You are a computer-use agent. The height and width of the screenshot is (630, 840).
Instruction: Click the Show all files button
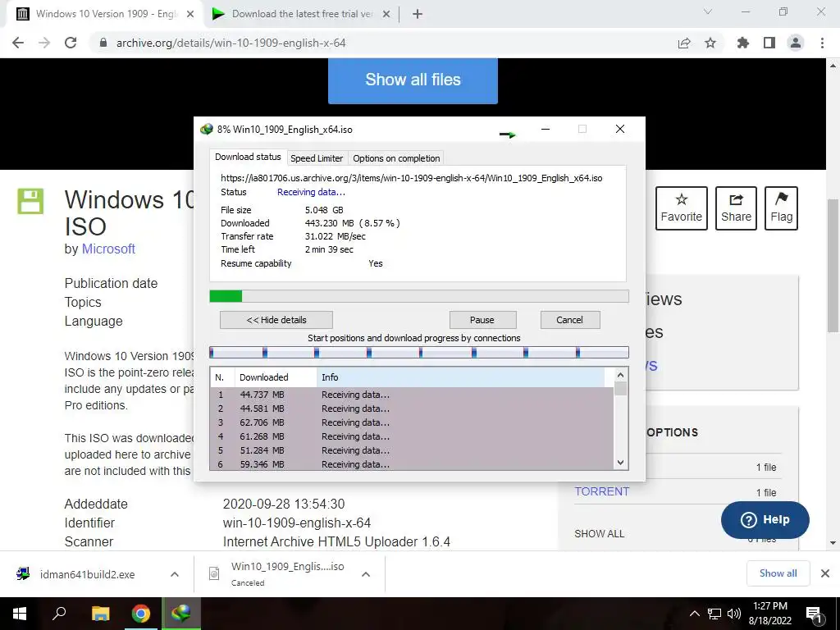(x=413, y=80)
